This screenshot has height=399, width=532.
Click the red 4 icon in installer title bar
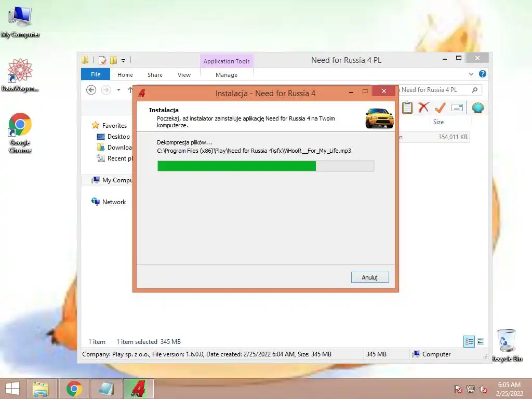[142, 93]
